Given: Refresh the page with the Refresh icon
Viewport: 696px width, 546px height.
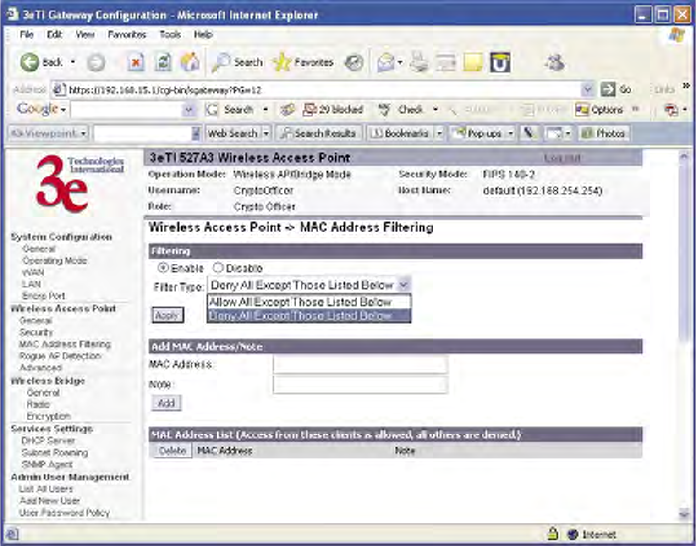Looking at the screenshot, I should pyautogui.click(x=163, y=63).
